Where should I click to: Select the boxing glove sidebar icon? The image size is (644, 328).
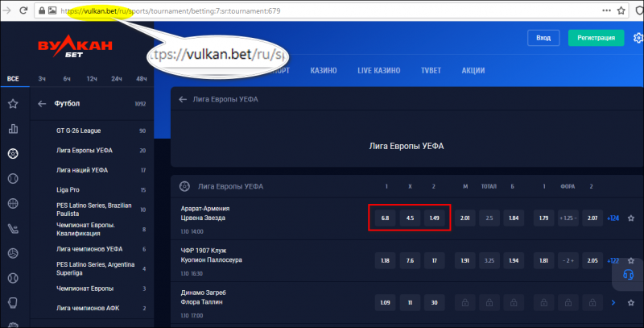click(x=13, y=303)
